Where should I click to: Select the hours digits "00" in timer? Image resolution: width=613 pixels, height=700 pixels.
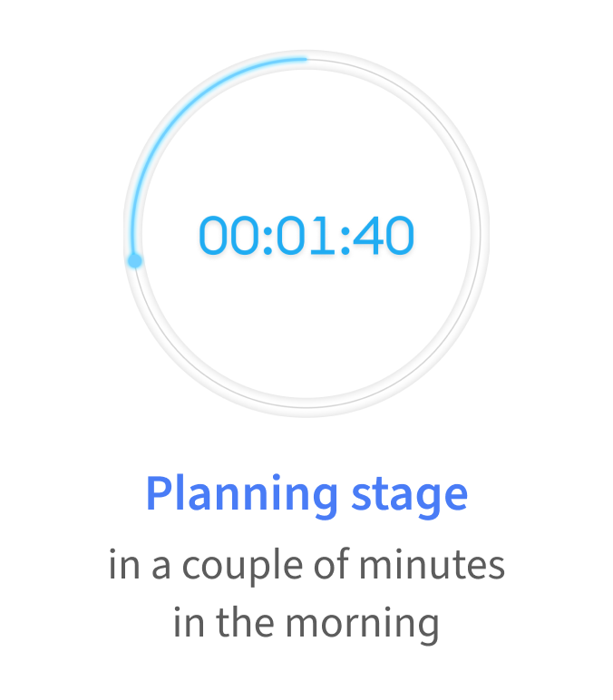coord(229,235)
